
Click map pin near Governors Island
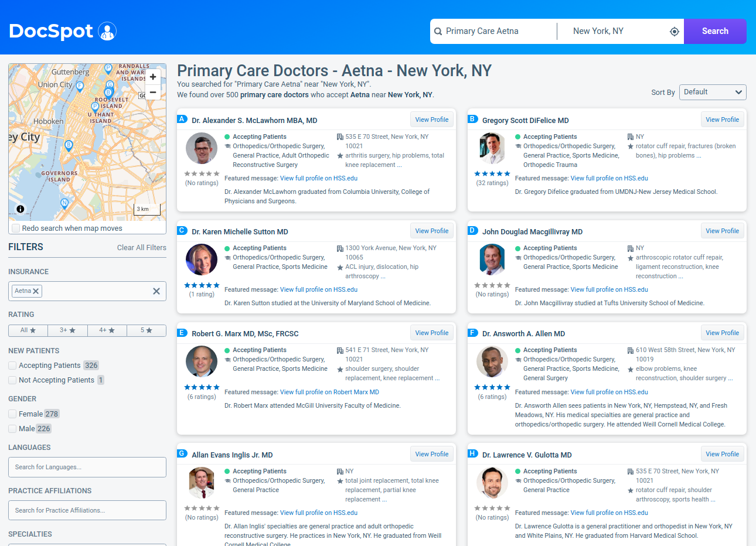64,203
